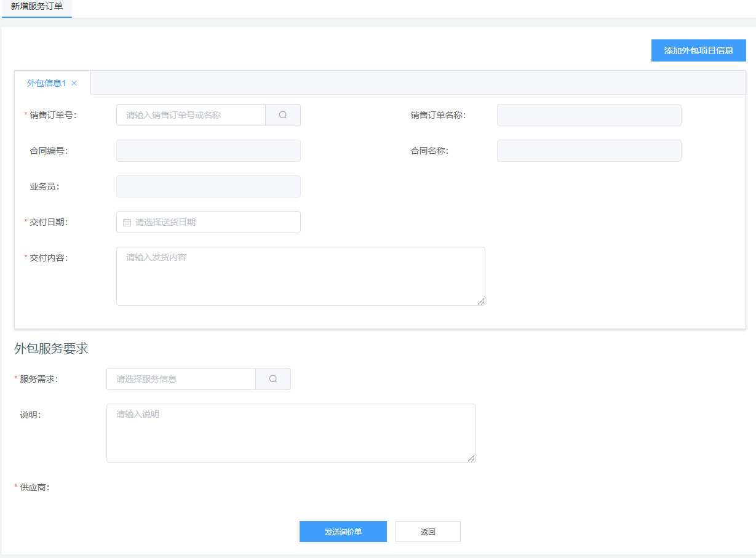This screenshot has width=756, height=558.
Task: Click the disabled 合同名称 field
Action: click(589, 151)
